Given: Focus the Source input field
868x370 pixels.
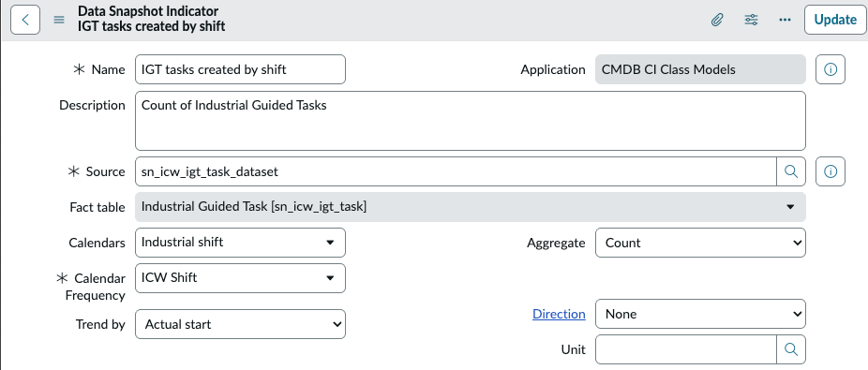Looking at the screenshot, I should click(456, 171).
